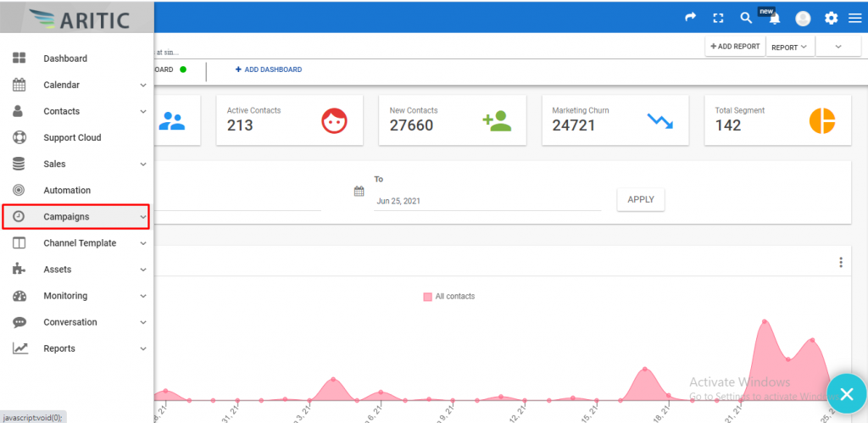Image resolution: width=868 pixels, height=423 pixels.
Task: Click the New Contacts add-person icon
Action: 497,120
